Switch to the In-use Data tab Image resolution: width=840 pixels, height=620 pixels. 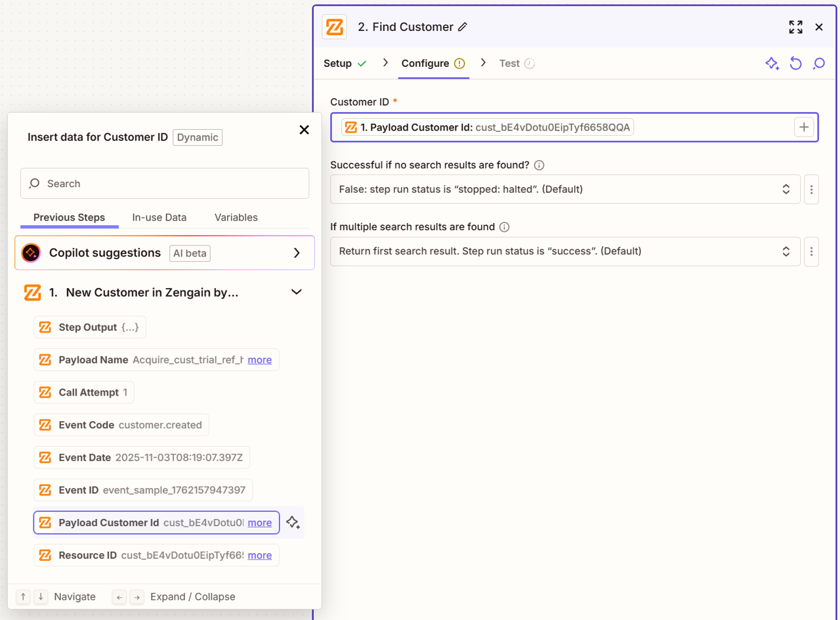pyautogui.click(x=159, y=217)
